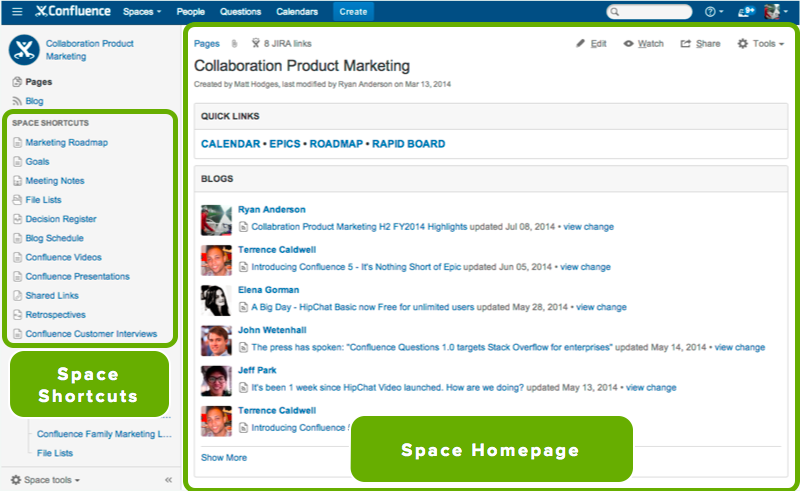This screenshot has height=491, width=800.
Task: Open the People menu
Action: [190, 11]
